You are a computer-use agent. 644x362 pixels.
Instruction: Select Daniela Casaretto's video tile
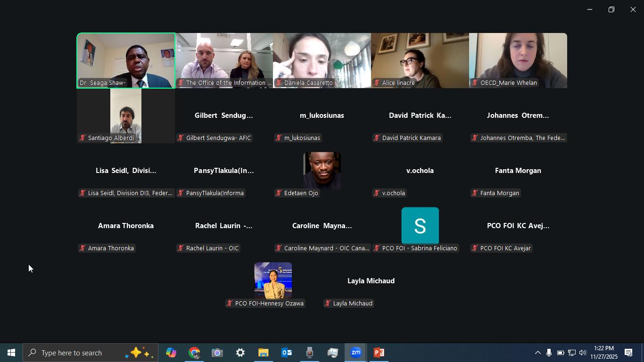[x=322, y=60]
